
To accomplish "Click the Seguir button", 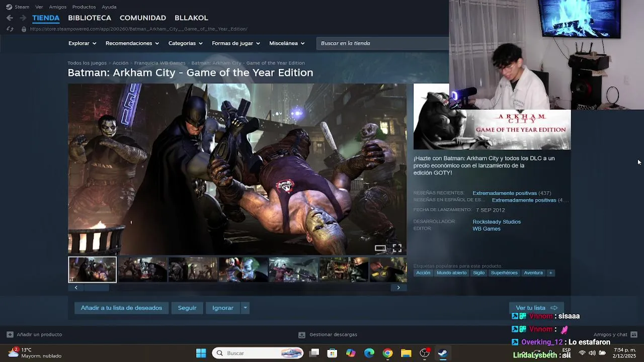I will (x=187, y=308).
